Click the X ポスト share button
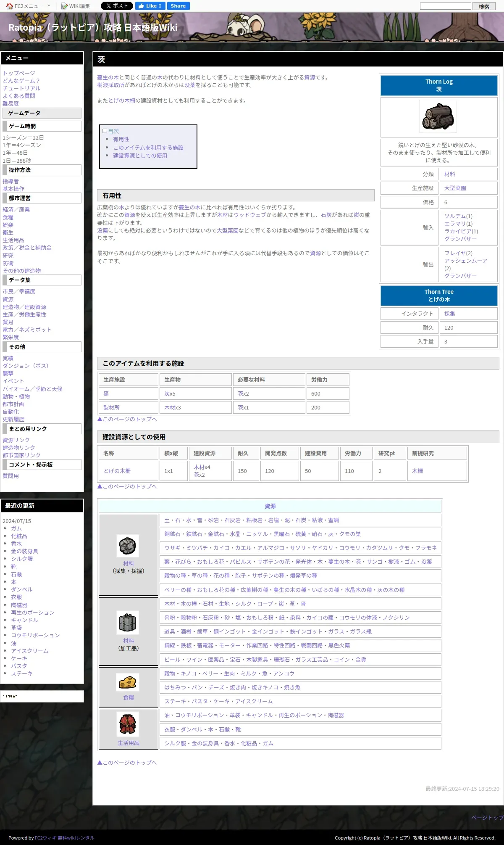 tap(117, 6)
